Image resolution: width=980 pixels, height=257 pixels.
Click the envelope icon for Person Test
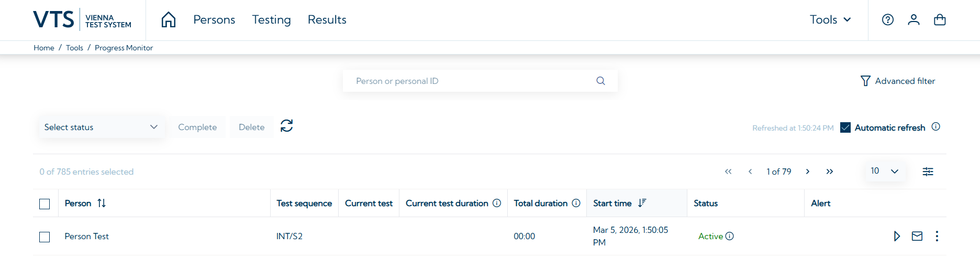tap(917, 236)
